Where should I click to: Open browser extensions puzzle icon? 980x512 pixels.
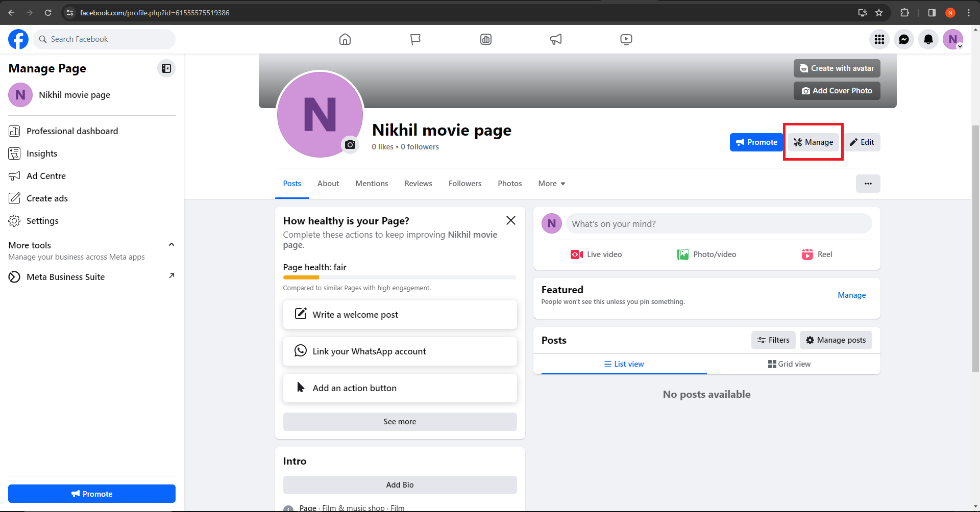click(904, 13)
